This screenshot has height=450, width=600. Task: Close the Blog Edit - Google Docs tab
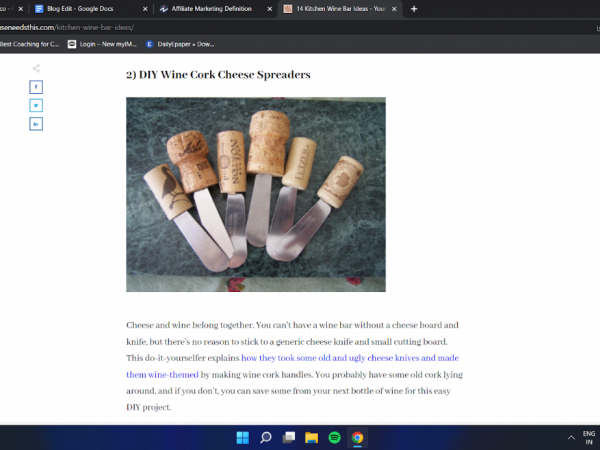(x=145, y=8)
